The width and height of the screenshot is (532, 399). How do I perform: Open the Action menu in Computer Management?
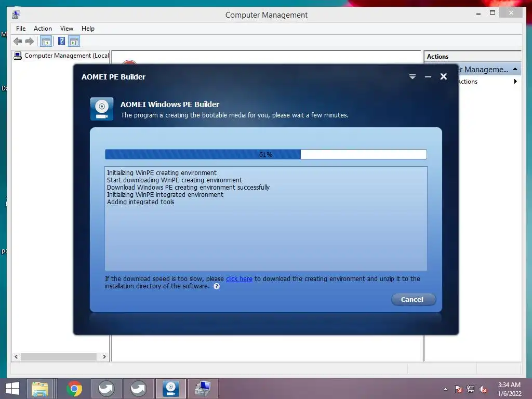[43, 29]
